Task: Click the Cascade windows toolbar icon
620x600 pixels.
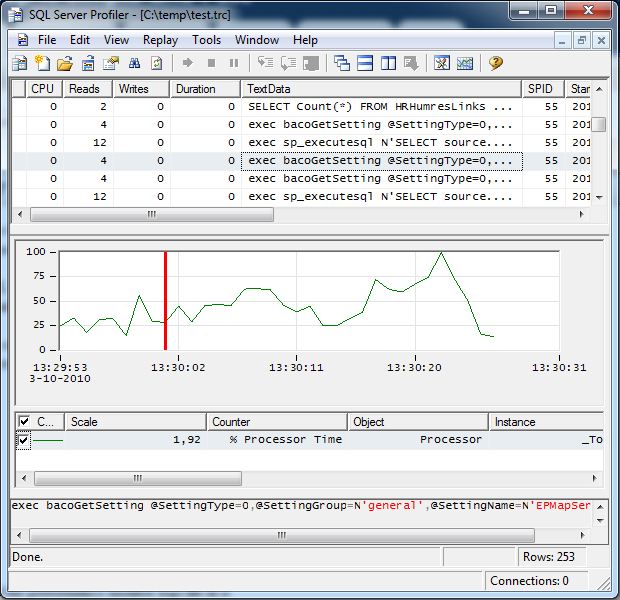Action: click(x=342, y=63)
